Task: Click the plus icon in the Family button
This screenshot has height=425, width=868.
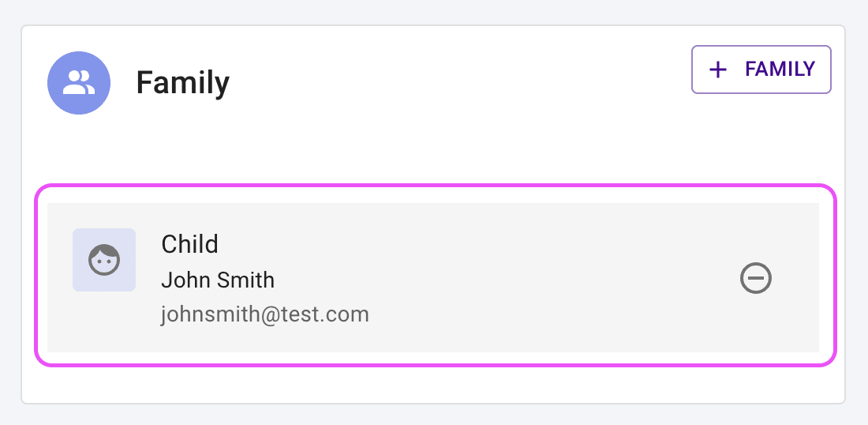Action: pyautogui.click(x=717, y=70)
